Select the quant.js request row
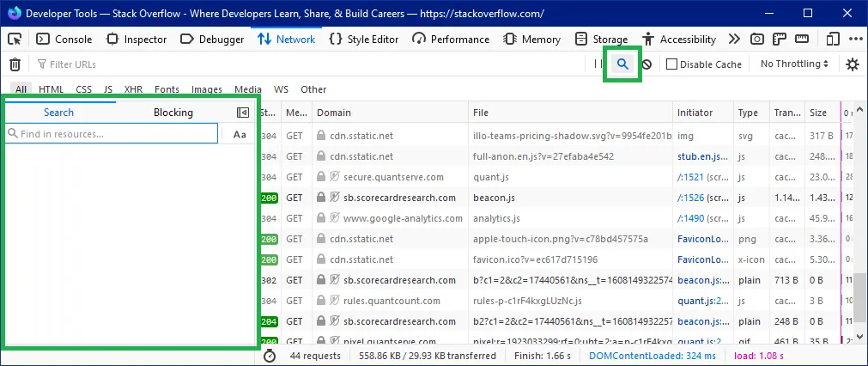 tap(557, 177)
